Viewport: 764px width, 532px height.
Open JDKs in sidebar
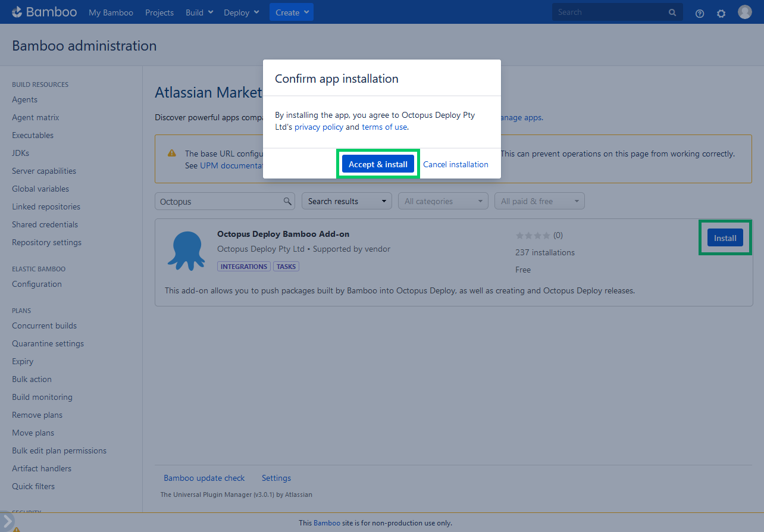click(x=20, y=153)
